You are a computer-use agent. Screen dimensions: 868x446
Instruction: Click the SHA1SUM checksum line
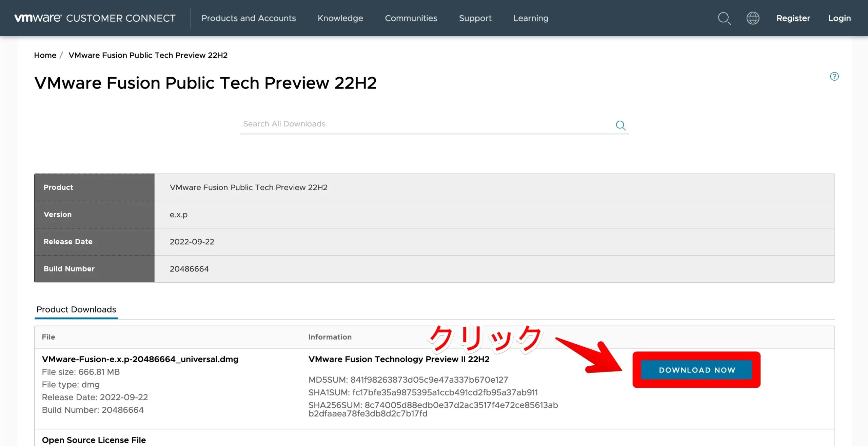pos(423,392)
